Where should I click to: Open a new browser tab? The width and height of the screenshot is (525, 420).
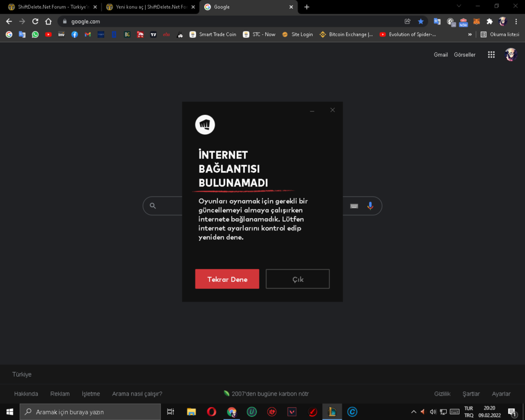[x=307, y=6]
